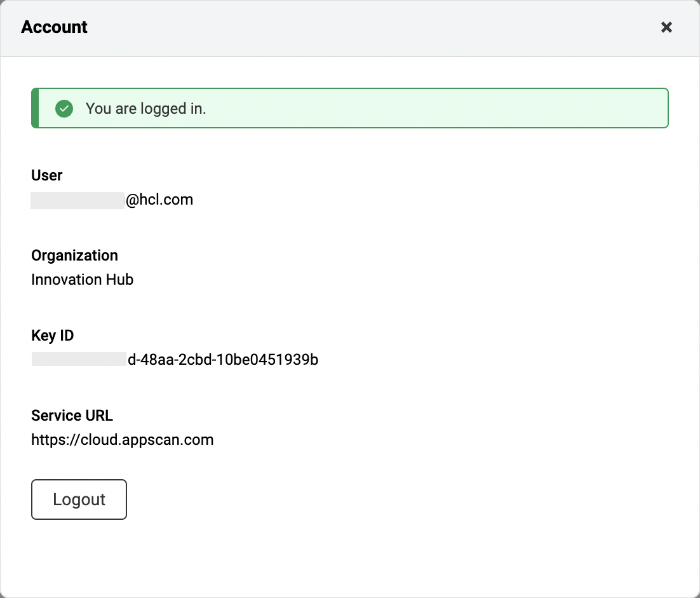Click the Account dialog title
700x598 pixels.
(x=54, y=27)
